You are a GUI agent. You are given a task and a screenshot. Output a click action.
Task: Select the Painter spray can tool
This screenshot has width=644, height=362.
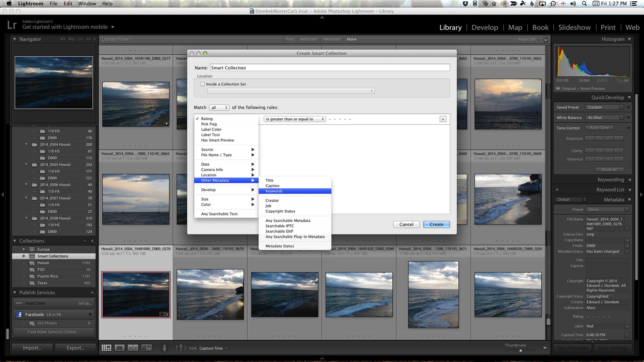click(x=164, y=348)
